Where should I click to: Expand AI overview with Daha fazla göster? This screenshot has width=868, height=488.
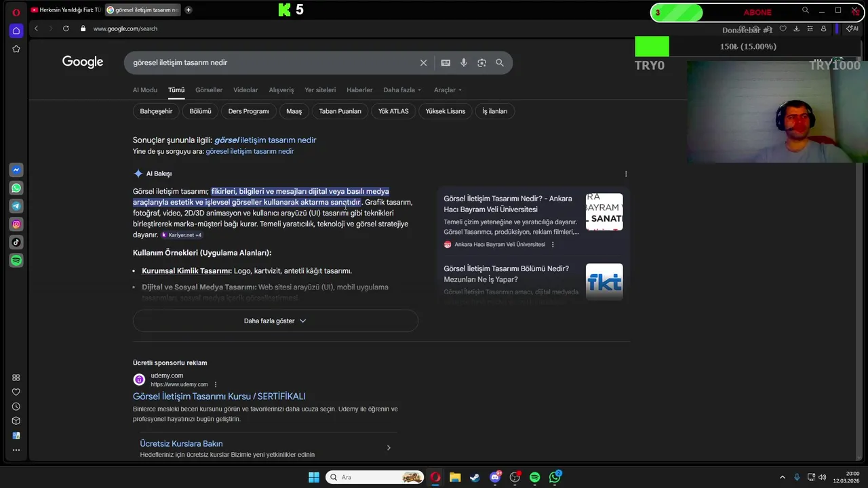click(275, 321)
